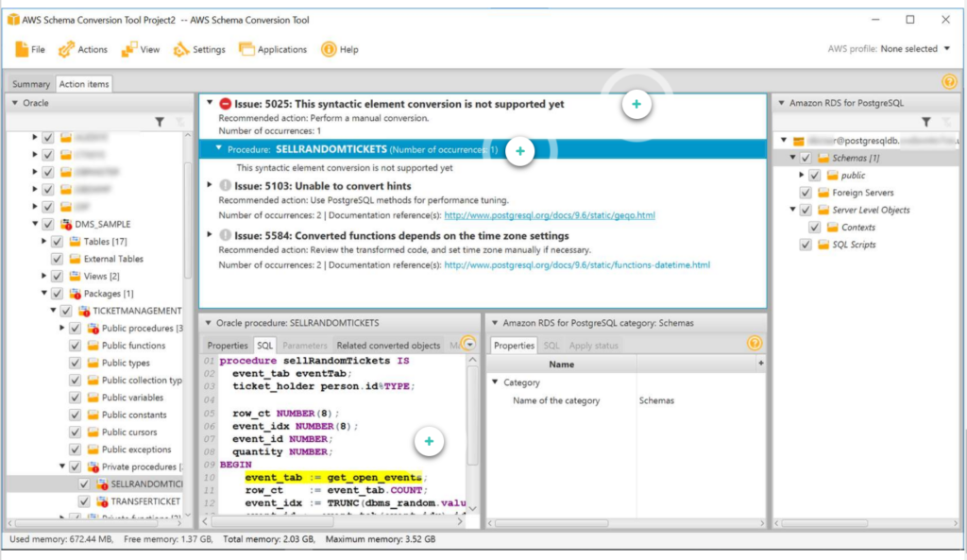Toggle the Foreign Servers checkbox
The height and width of the screenshot is (560, 967).
(806, 193)
